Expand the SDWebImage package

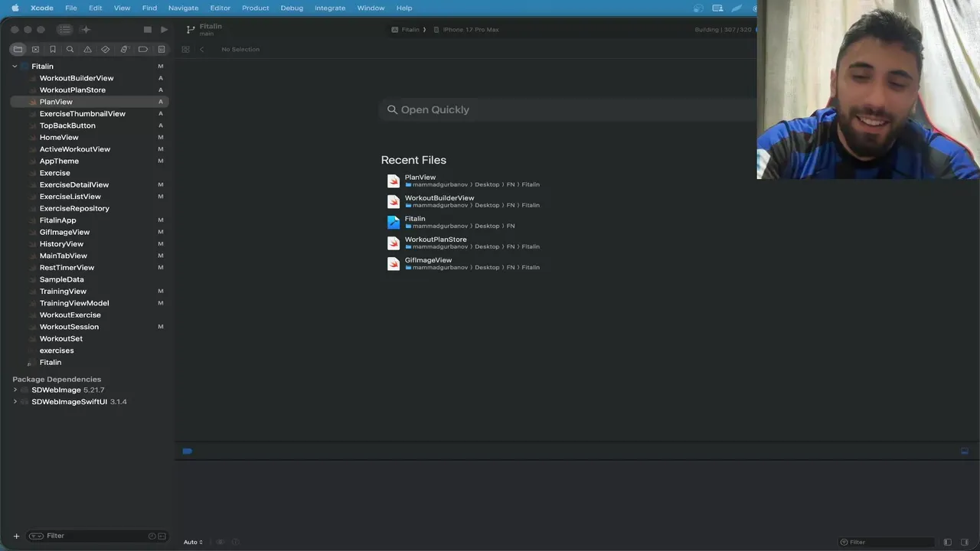click(x=15, y=390)
